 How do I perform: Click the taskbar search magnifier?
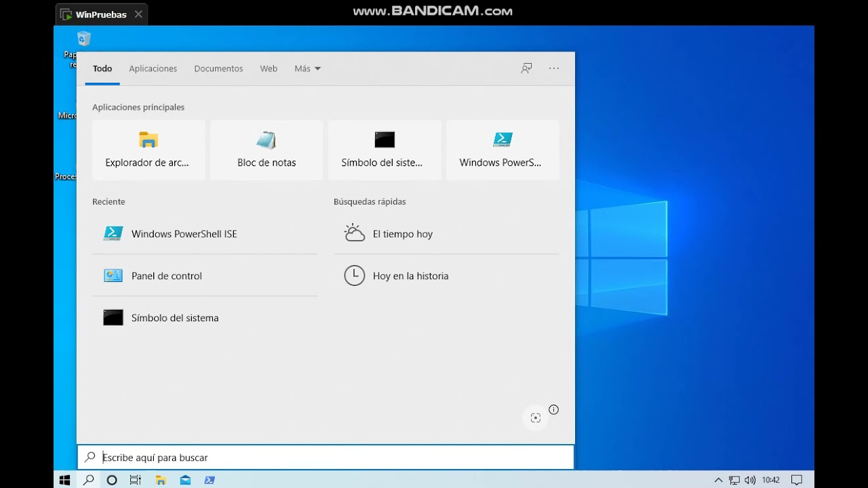pos(88,480)
